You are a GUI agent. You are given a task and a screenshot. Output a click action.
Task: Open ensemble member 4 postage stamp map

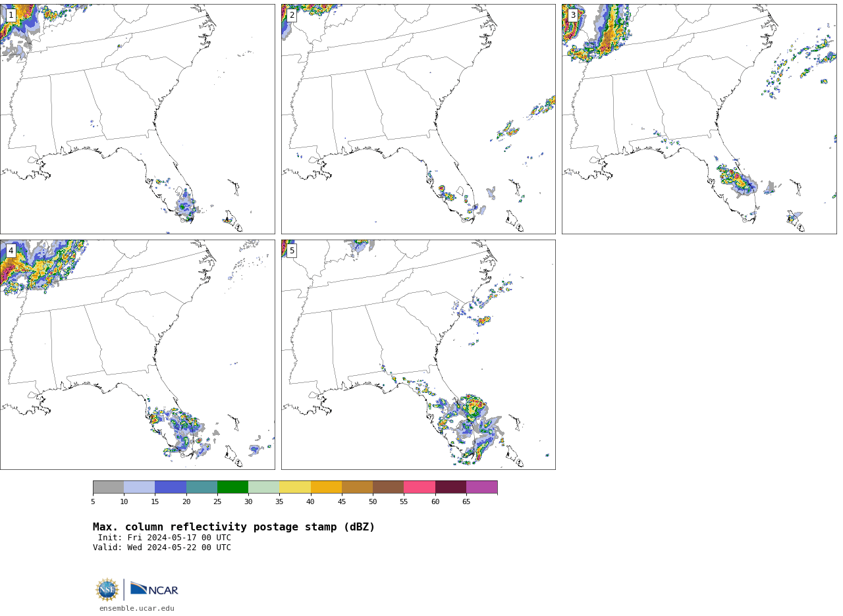click(x=137, y=355)
